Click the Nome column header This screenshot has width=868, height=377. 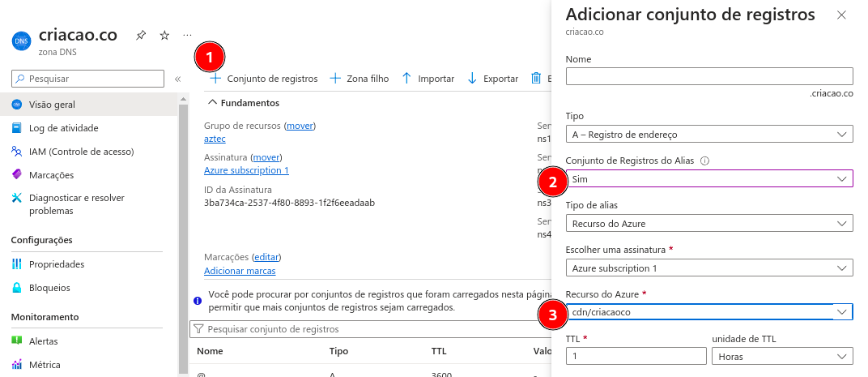pyautogui.click(x=210, y=351)
